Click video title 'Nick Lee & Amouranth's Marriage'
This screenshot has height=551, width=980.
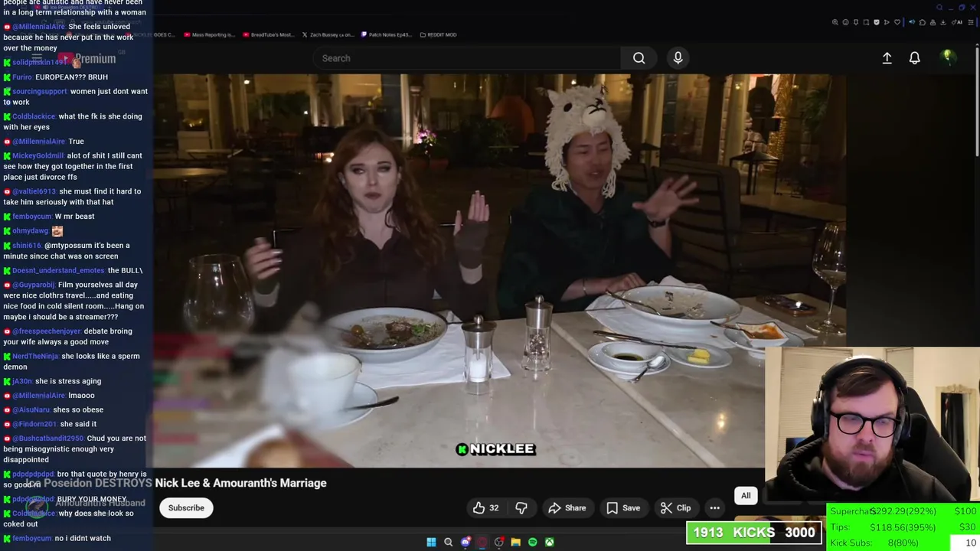[x=240, y=483]
